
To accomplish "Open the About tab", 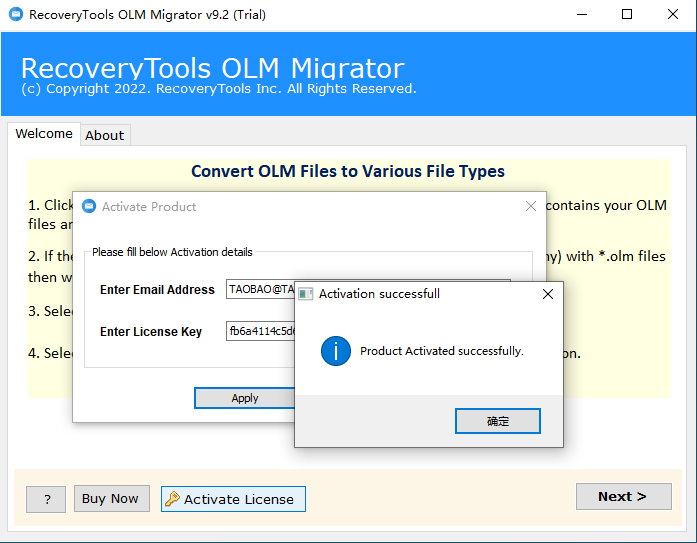I will point(105,135).
